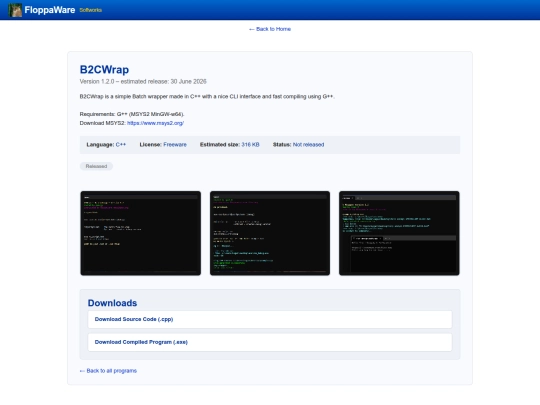
Task: Click the Released badge
Action: point(96,166)
